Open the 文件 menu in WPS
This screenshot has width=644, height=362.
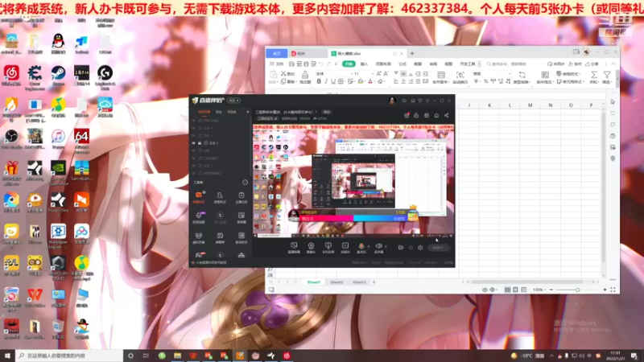click(x=277, y=64)
